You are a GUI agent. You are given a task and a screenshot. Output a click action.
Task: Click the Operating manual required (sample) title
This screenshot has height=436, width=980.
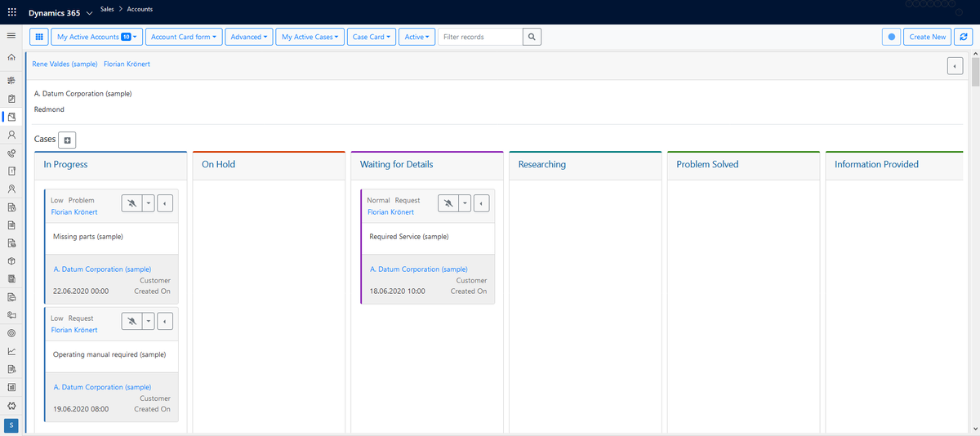(109, 354)
